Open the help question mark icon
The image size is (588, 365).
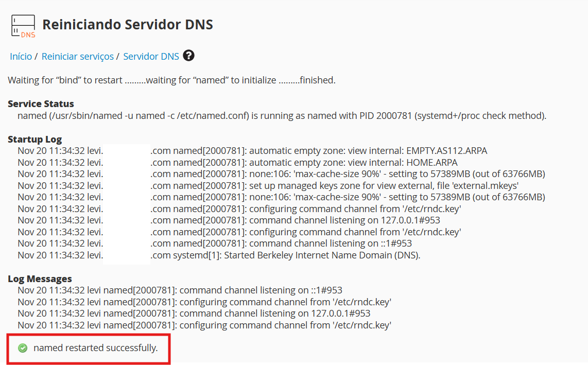tap(188, 56)
